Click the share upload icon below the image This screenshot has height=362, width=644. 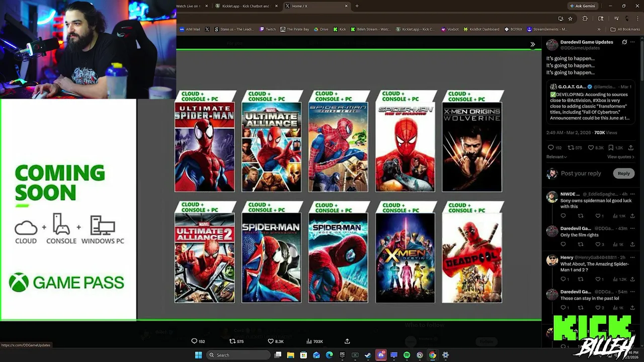click(x=347, y=341)
